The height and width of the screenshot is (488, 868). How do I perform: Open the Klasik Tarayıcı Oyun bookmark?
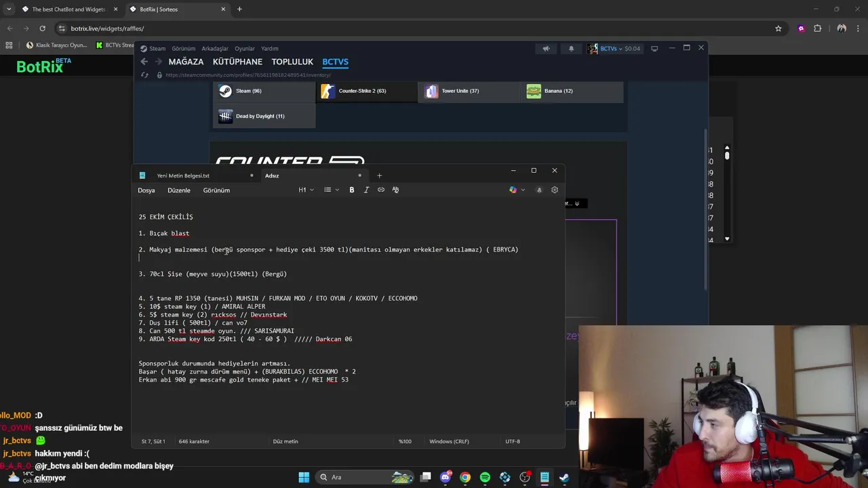[x=56, y=45]
